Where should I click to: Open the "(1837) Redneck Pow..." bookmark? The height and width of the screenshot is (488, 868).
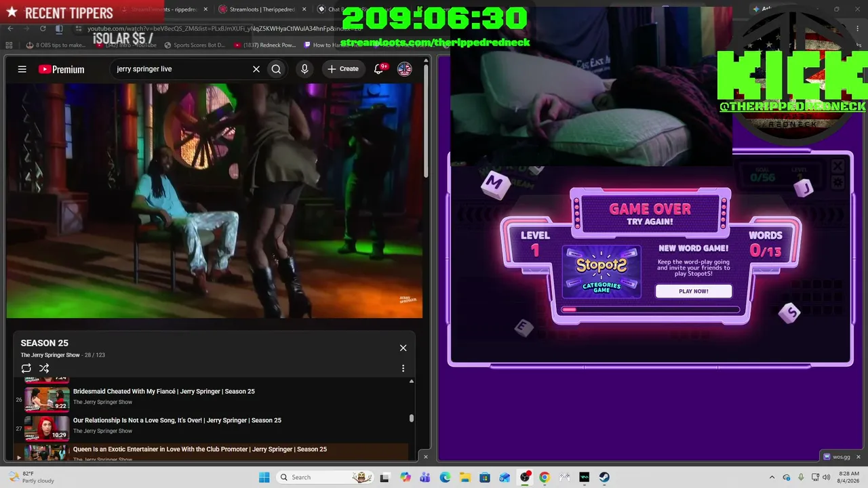pos(264,45)
